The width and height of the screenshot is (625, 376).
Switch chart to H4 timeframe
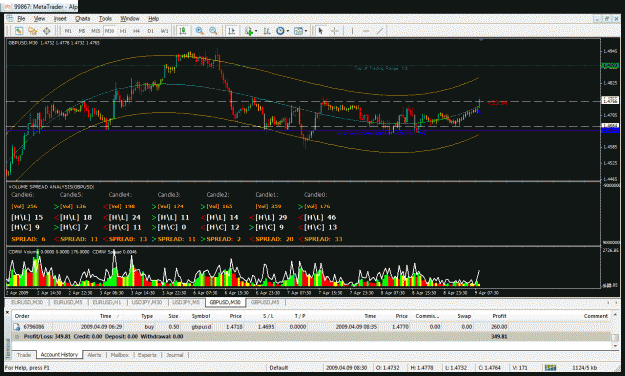pyautogui.click(x=137, y=31)
